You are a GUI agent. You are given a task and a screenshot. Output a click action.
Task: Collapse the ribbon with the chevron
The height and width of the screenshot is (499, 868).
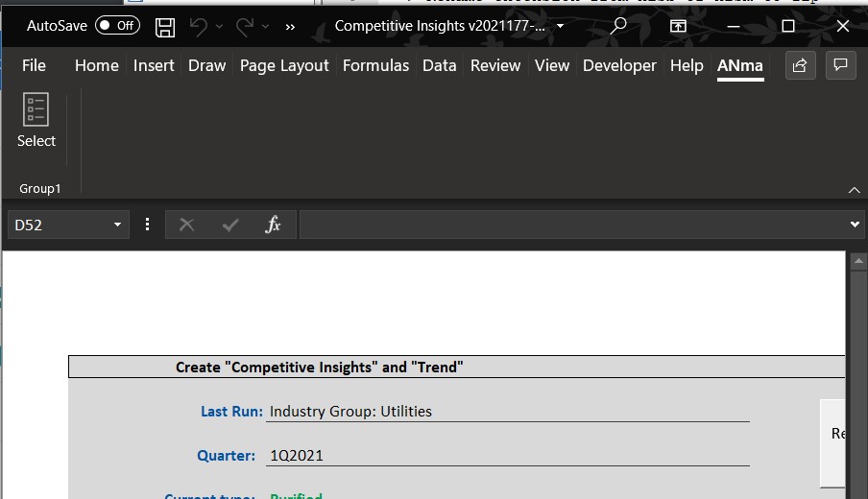(x=854, y=190)
